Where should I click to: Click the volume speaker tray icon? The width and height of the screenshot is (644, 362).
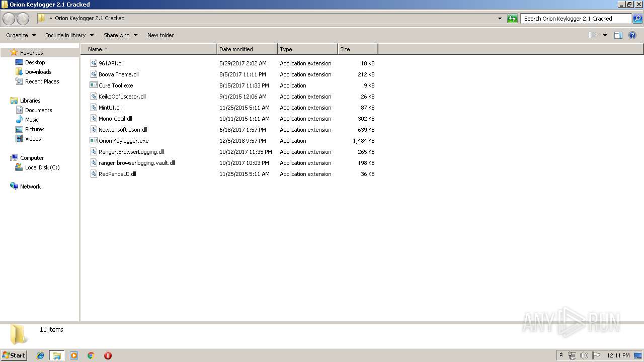point(584,355)
